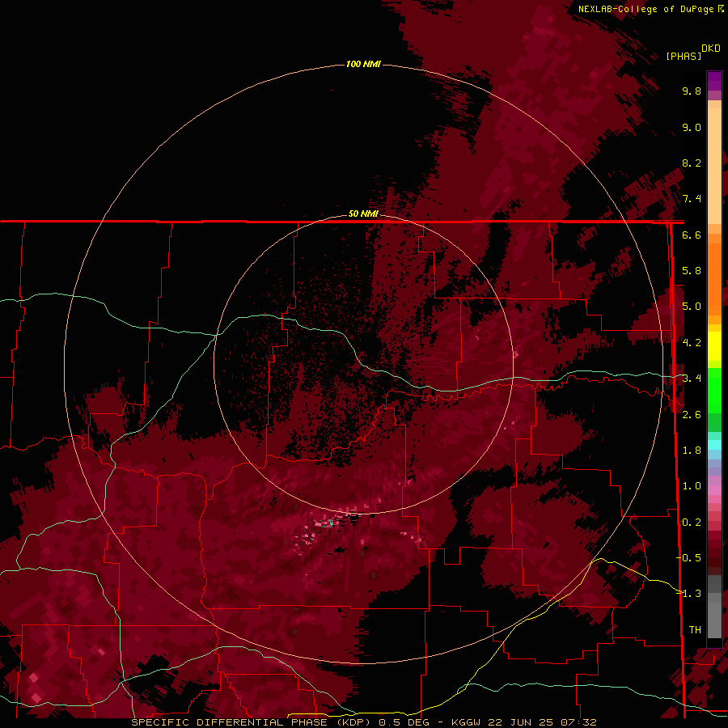Click the 3.4 legend value
The width and height of the screenshot is (728, 728).
pos(692,379)
